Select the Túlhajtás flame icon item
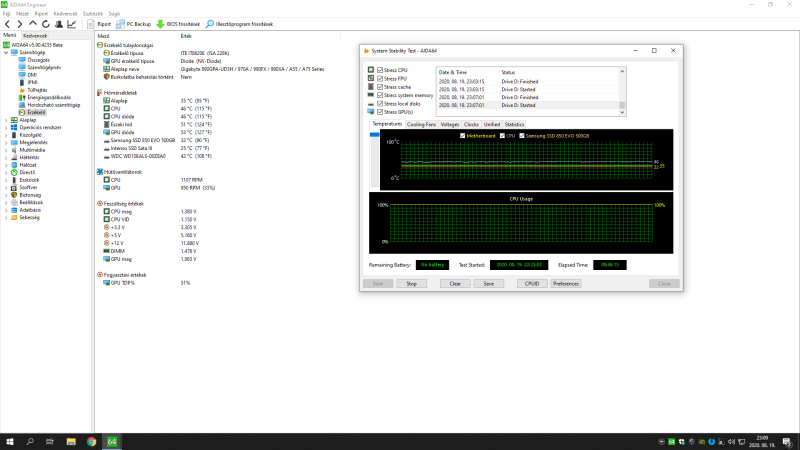 (x=22, y=90)
